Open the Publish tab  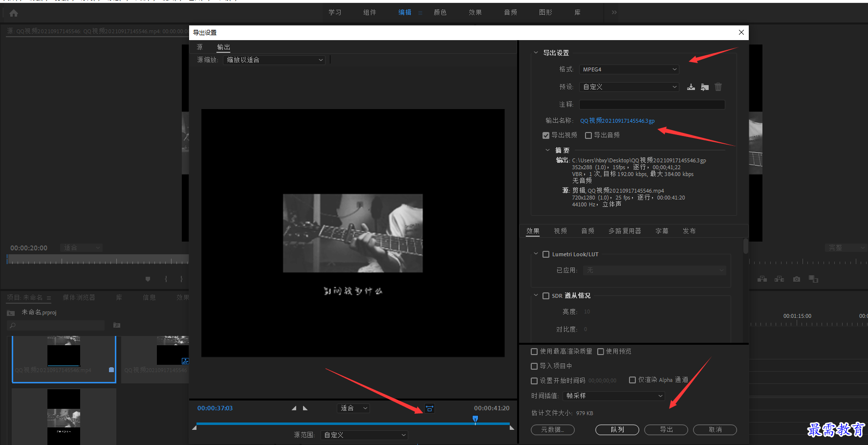coord(689,231)
